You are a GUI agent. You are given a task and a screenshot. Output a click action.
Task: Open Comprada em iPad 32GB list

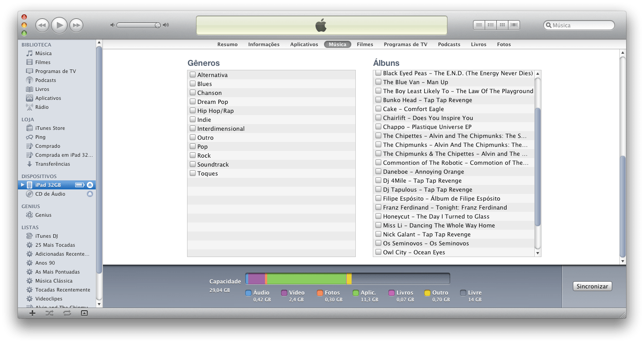click(x=64, y=155)
